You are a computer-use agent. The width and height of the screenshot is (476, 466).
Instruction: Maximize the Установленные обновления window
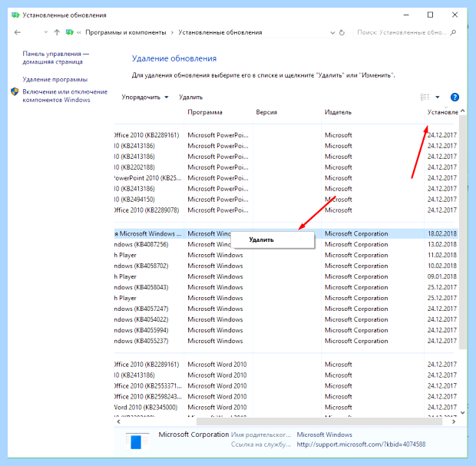tap(430, 15)
